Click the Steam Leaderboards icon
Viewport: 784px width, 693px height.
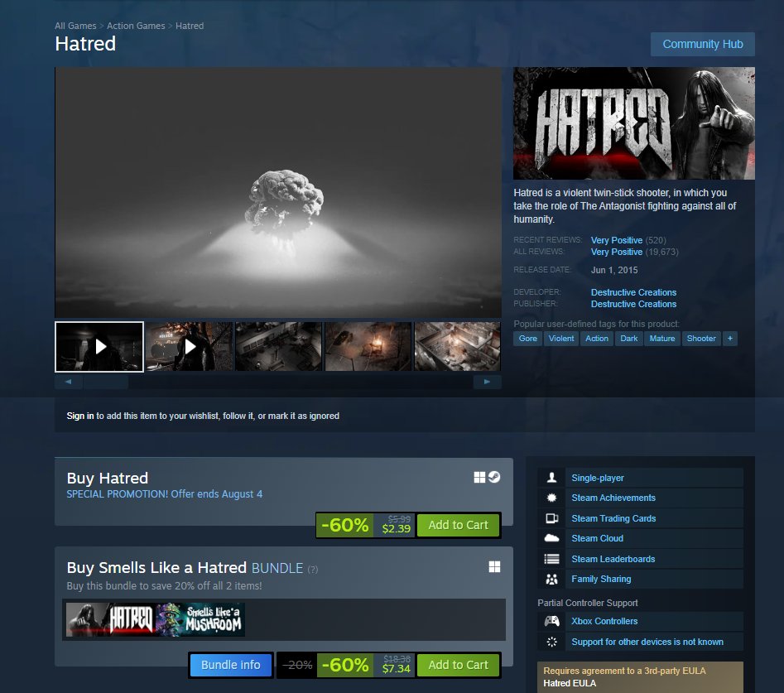pyautogui.click(x=551, y=559)
